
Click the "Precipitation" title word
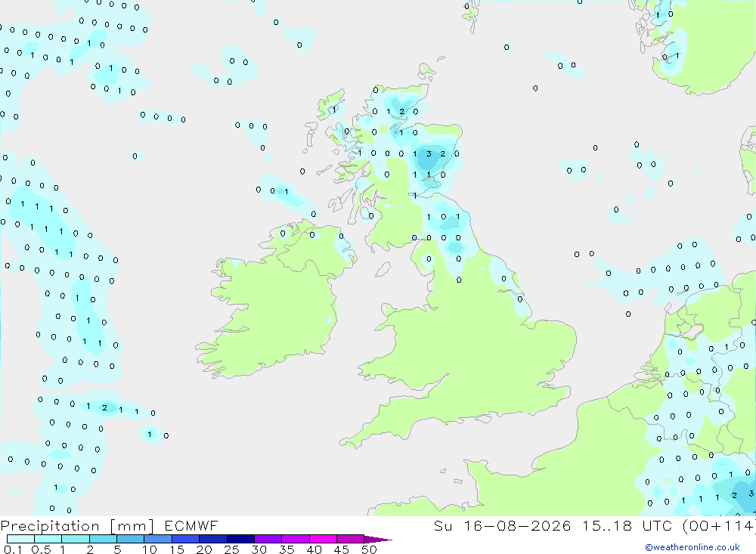coord(50,526)
